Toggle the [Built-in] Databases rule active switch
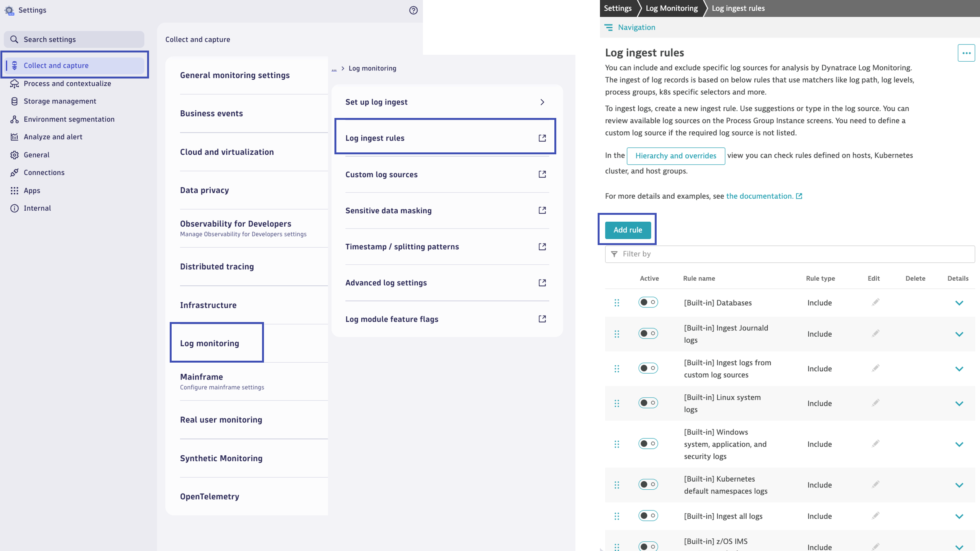 [648, 302]
